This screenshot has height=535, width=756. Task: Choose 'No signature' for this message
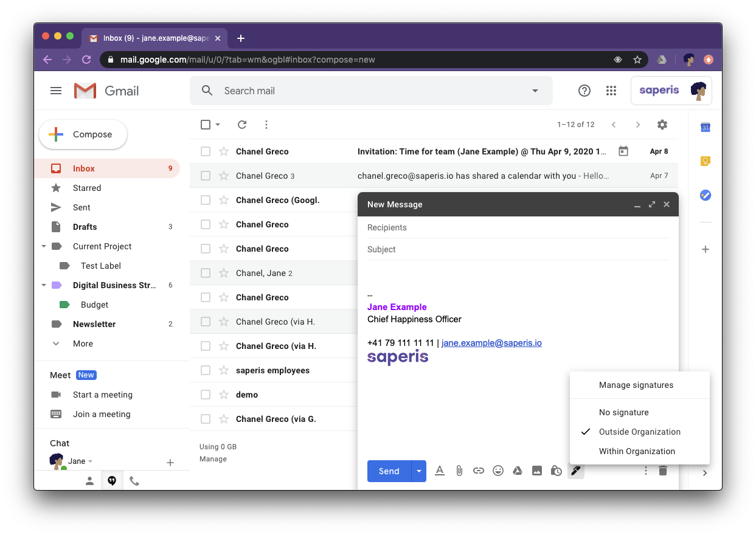click(623, 412)
